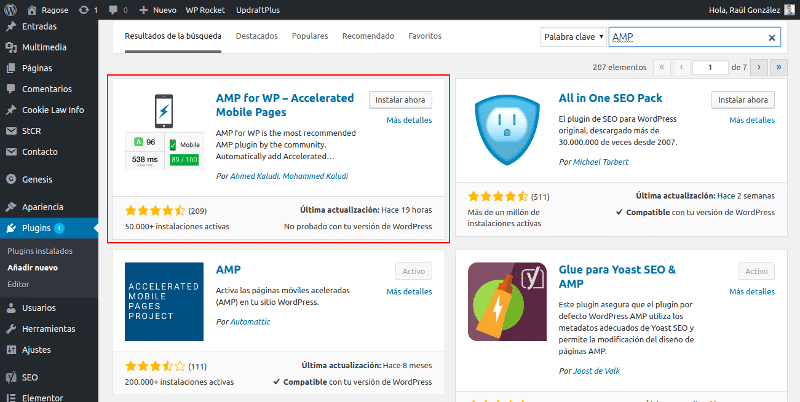Viewport: 800px width, 402px height.
Task: Click the Cookie Law Info pin icon
Action: point(11,110)
